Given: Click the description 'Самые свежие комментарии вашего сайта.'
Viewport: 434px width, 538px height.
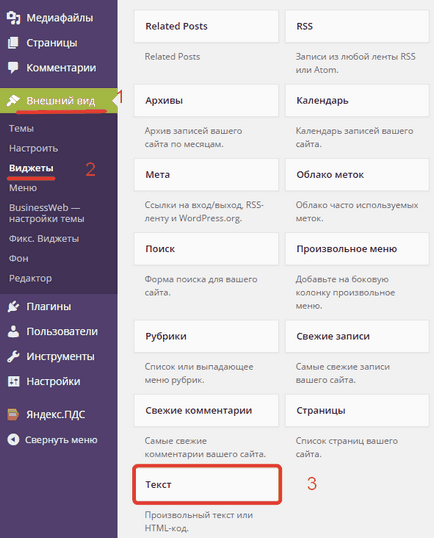Looking at the screenshot, I should [x=205, y=447].
